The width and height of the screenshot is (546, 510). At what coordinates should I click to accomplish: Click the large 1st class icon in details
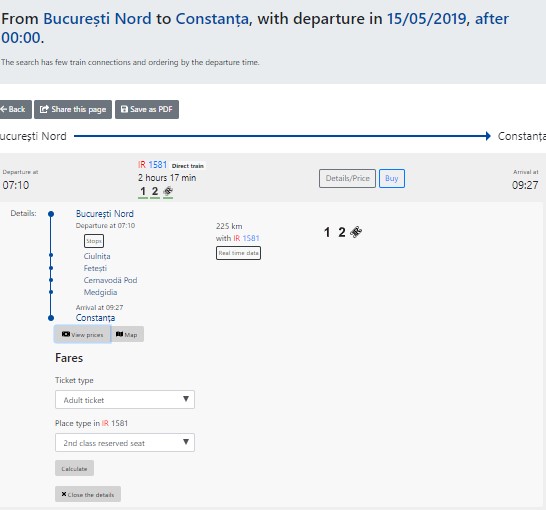click(x=327, y=232)
